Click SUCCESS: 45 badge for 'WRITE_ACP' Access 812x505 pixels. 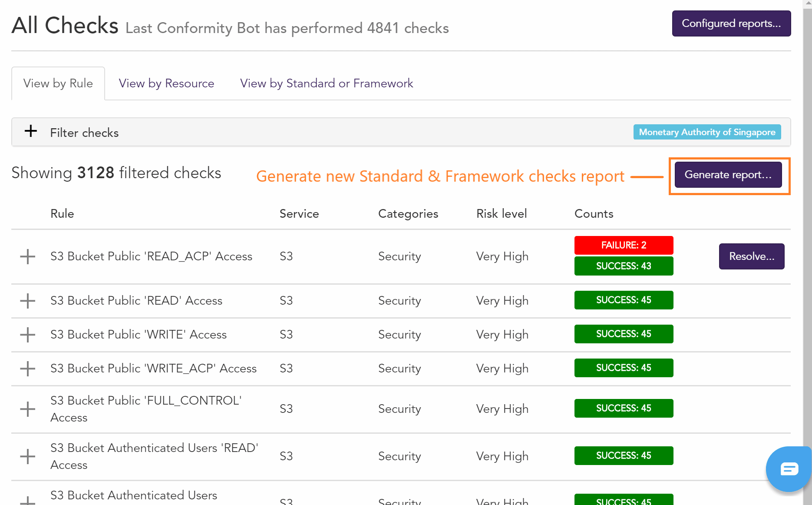pos(624,368)
